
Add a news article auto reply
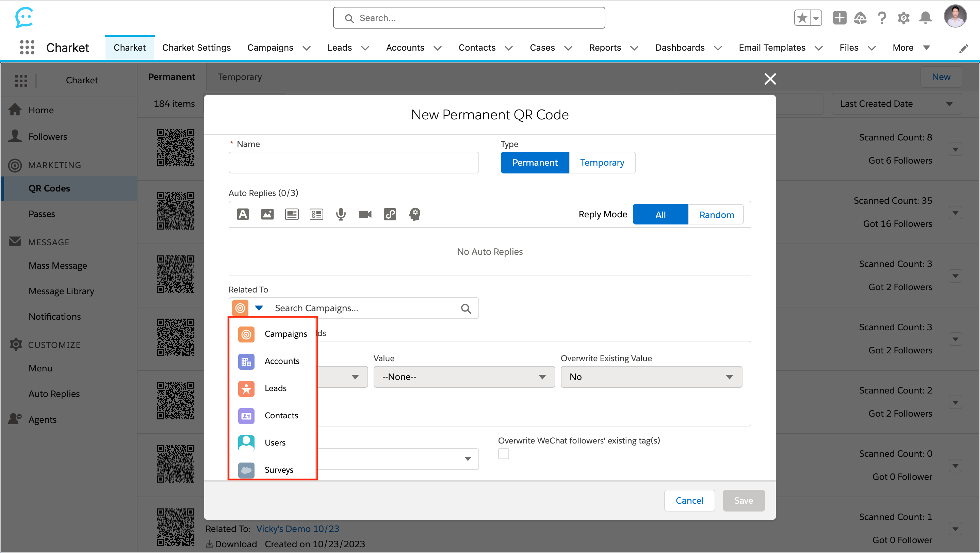(x=292, y=215)
